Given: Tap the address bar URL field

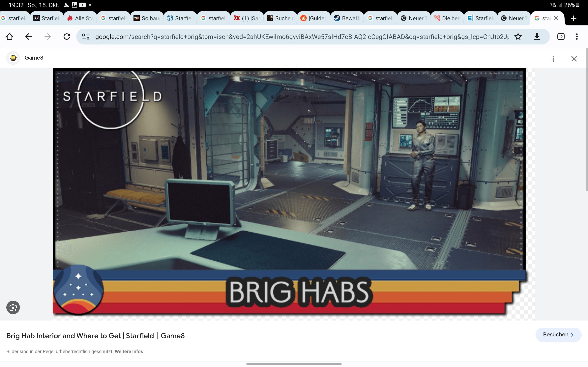Looking at the screenshot, I should click(302, 37).
